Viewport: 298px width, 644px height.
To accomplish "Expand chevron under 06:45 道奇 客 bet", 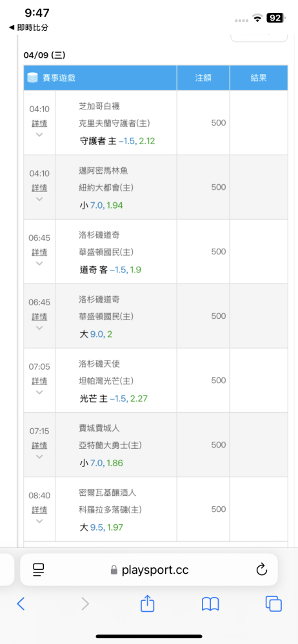I will 39,263.
